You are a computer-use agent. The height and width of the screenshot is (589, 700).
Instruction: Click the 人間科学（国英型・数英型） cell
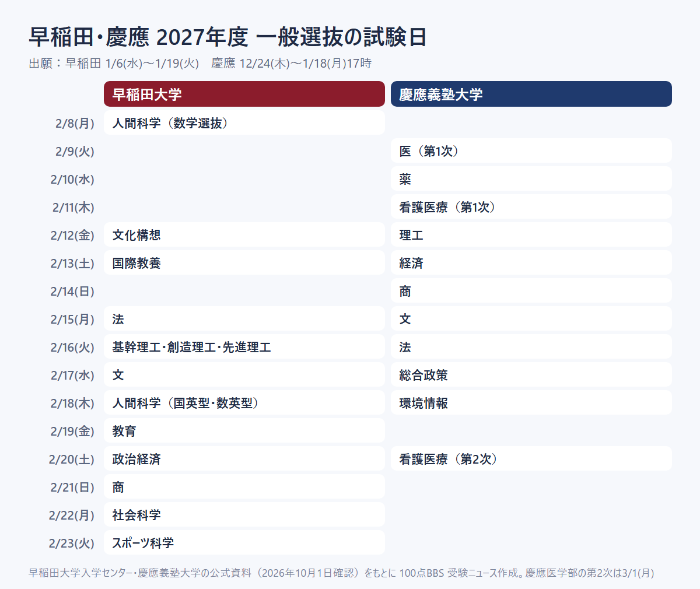click(x=244, y=402)
